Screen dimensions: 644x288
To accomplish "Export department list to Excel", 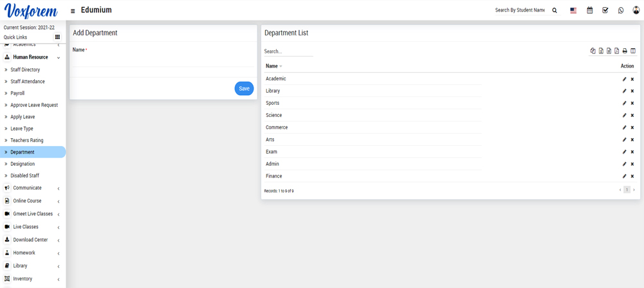I will [601, 51].
